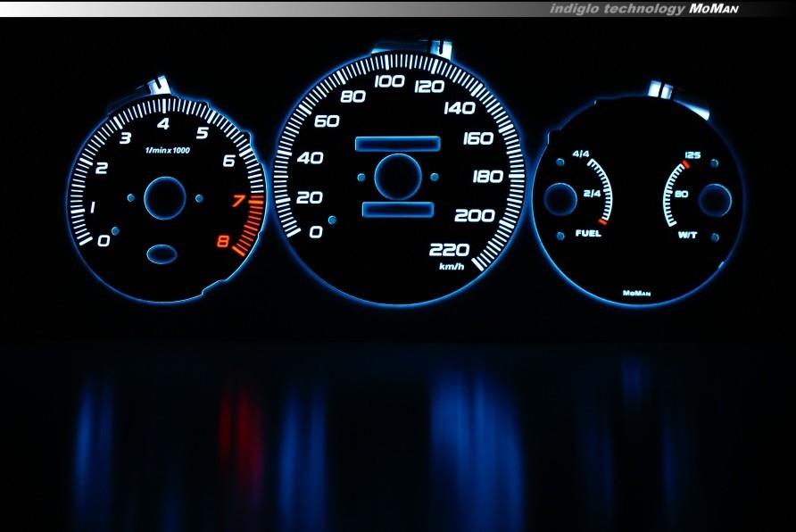
Task: Click the 100 mark on the speedometer
Action: tap(389, 82)
